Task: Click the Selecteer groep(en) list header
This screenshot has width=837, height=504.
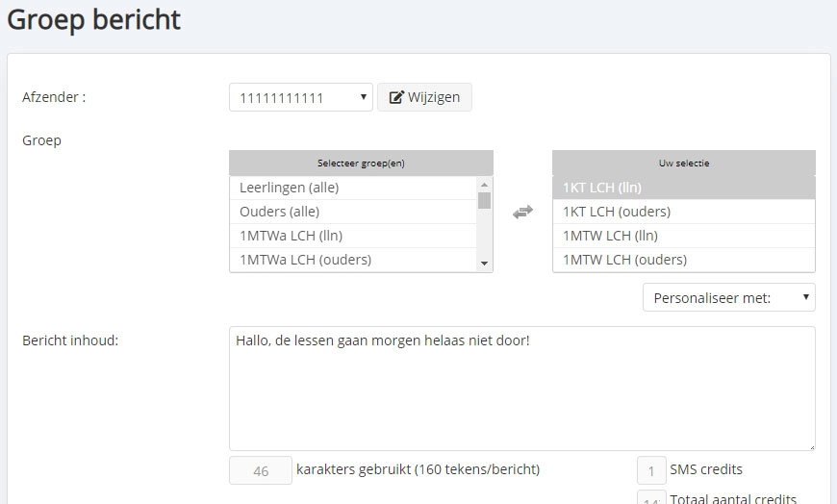Action: pyautogui.click(x=361, y=163)
